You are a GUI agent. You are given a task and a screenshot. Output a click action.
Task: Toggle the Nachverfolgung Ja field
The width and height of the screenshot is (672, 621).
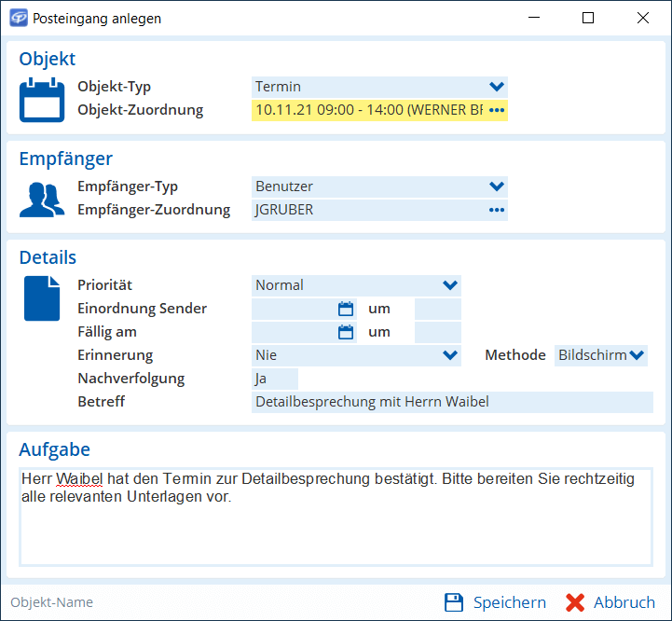(x=275, y=379)
